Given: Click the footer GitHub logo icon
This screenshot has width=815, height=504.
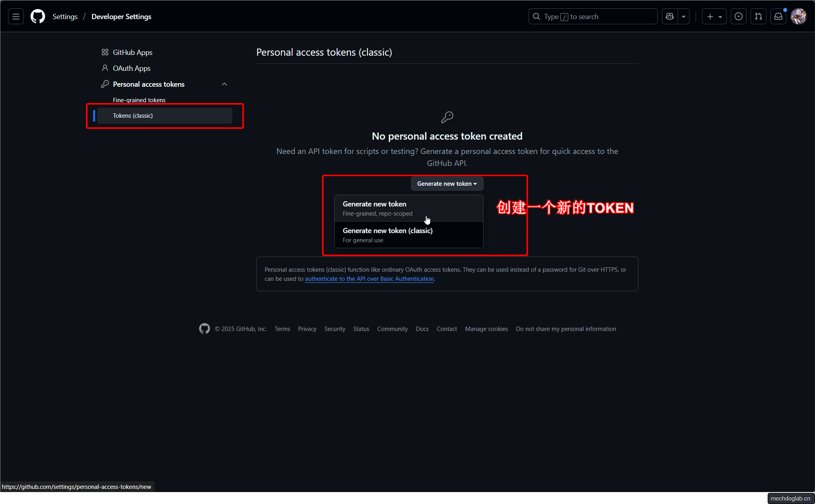Looking at the screenshot, I should coord(204,329).
